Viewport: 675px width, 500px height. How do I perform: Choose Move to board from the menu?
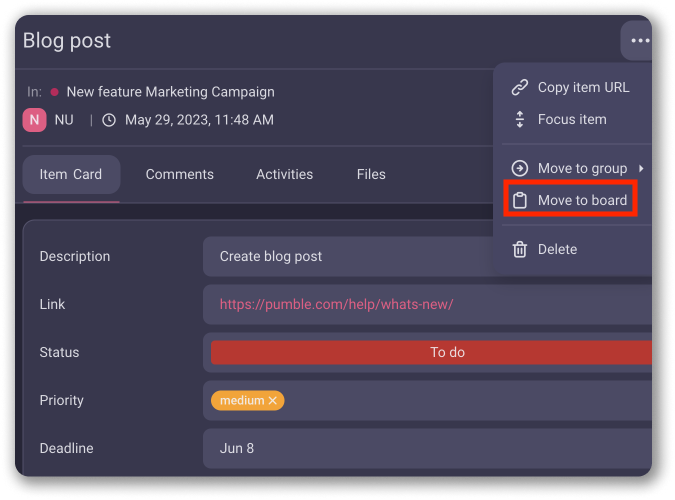[x=582, y=200]
